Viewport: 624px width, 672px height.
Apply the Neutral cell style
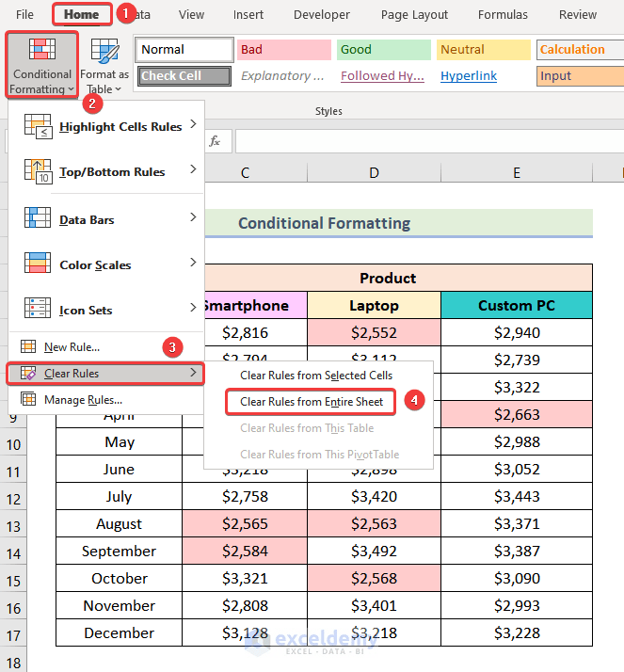tap(484, 49)
